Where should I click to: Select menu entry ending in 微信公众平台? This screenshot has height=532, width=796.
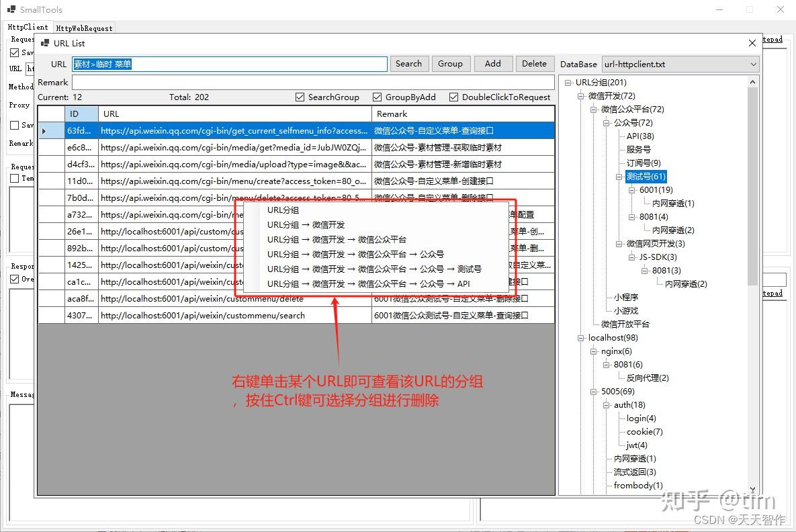tap(337, 240)
